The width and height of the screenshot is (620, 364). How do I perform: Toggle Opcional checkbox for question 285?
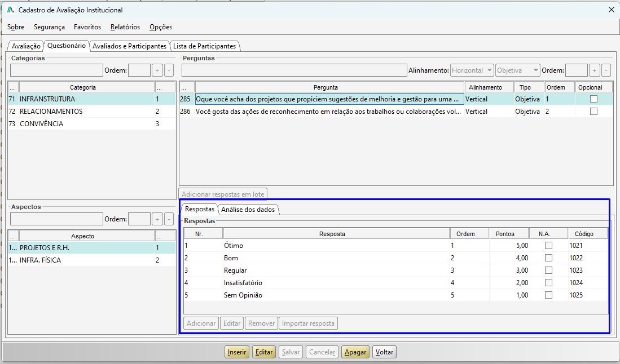(593, 99)
